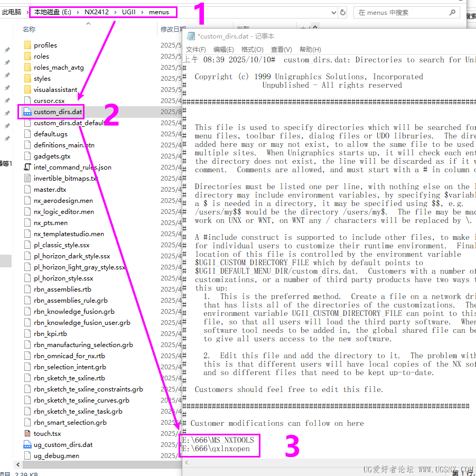Open the roles folder
This screenshot has width=476, height=476.
[41, 57]
